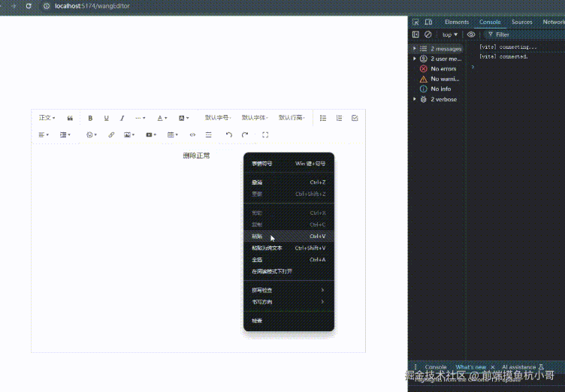The image size is (565, 392).
Task: Choose select all Ctrl+A in context menu
Action: [289, 260]
